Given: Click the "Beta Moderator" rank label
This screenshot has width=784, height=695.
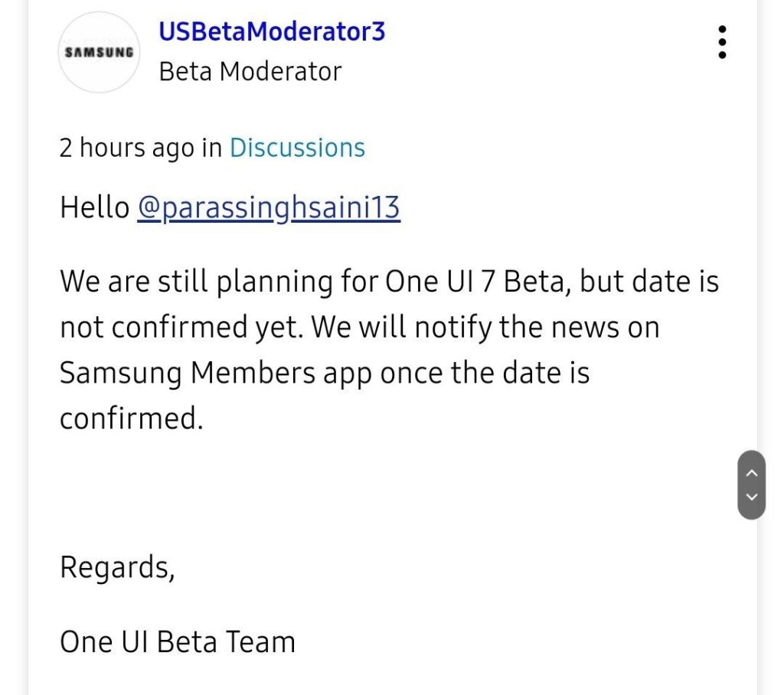Looking at the screenshot, I should (250, 71).
